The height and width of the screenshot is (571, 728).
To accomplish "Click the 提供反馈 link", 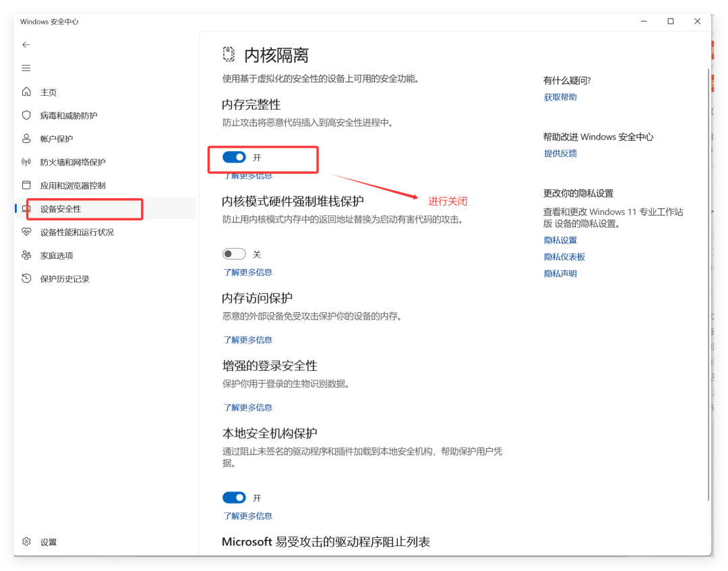I will [x=560, y=153].
